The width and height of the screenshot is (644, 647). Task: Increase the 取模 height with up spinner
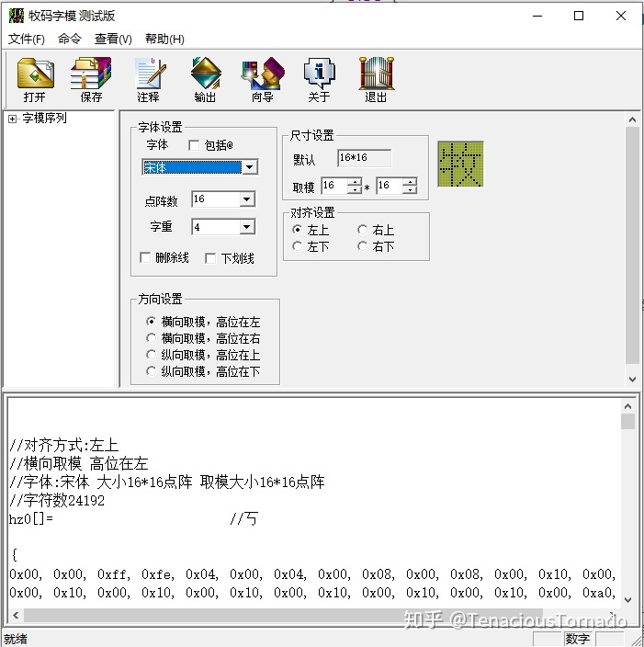click(410, 182)
